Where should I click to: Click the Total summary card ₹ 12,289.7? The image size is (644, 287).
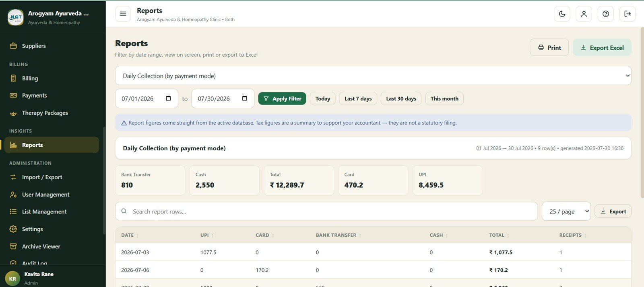click(x=299, y=180)
